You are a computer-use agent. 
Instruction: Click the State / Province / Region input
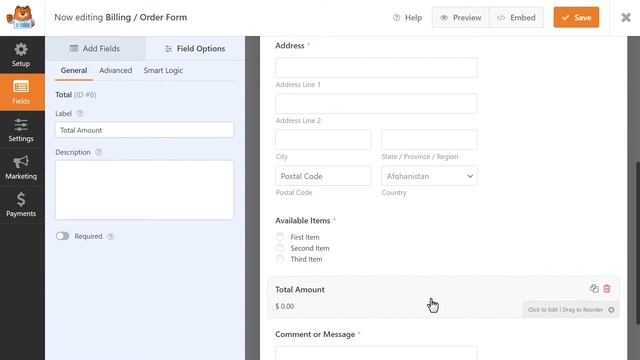[429, 139]
